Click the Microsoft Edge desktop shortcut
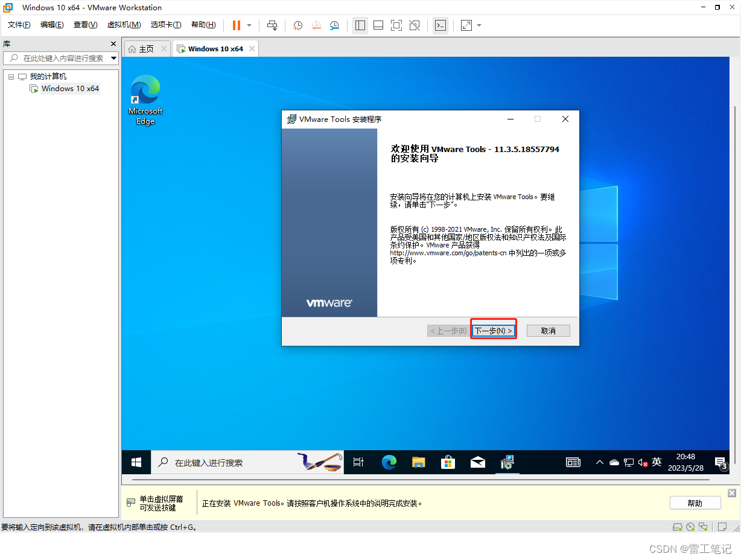Viewport: 741px width, 560px height. point(145,100)
